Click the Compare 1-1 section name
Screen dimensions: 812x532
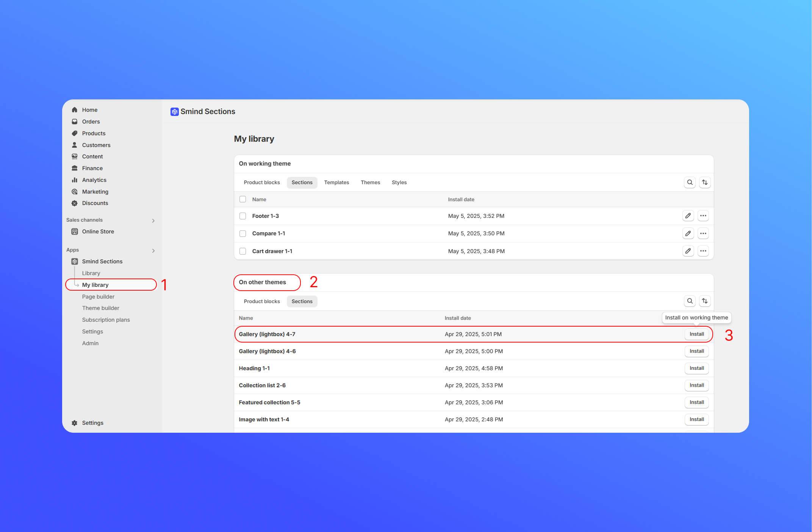pyautogui.click(x=269, y=233)
